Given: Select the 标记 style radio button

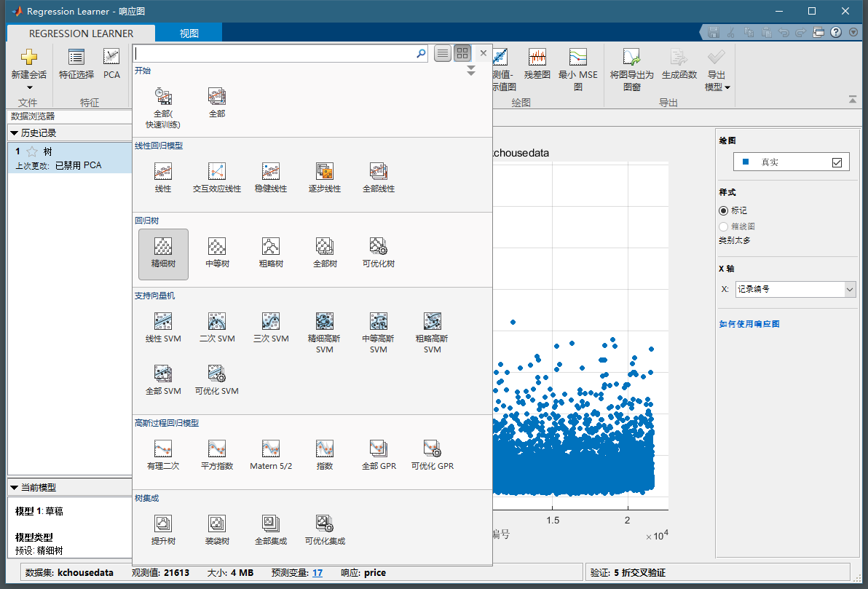Looking at the screenshot, I should tap(723, 210).
